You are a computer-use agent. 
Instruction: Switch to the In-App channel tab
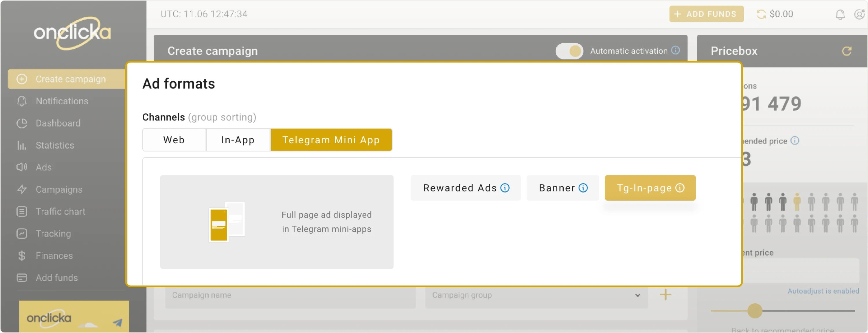238,140
